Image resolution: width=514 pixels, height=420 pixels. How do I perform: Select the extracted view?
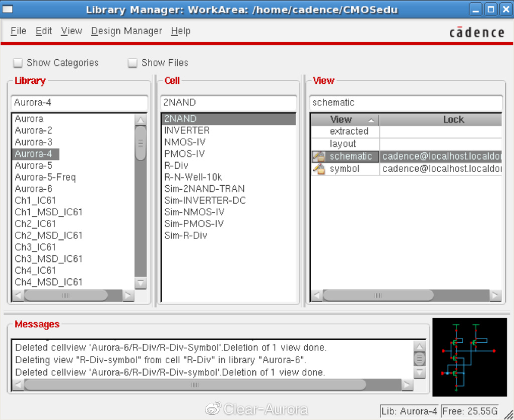406,131
